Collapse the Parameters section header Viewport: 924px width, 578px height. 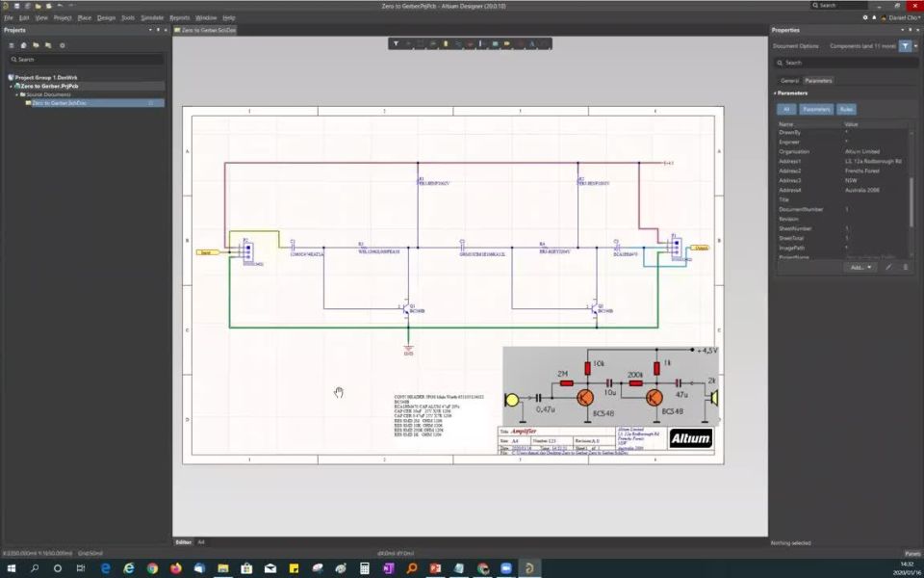coord(775,93)
